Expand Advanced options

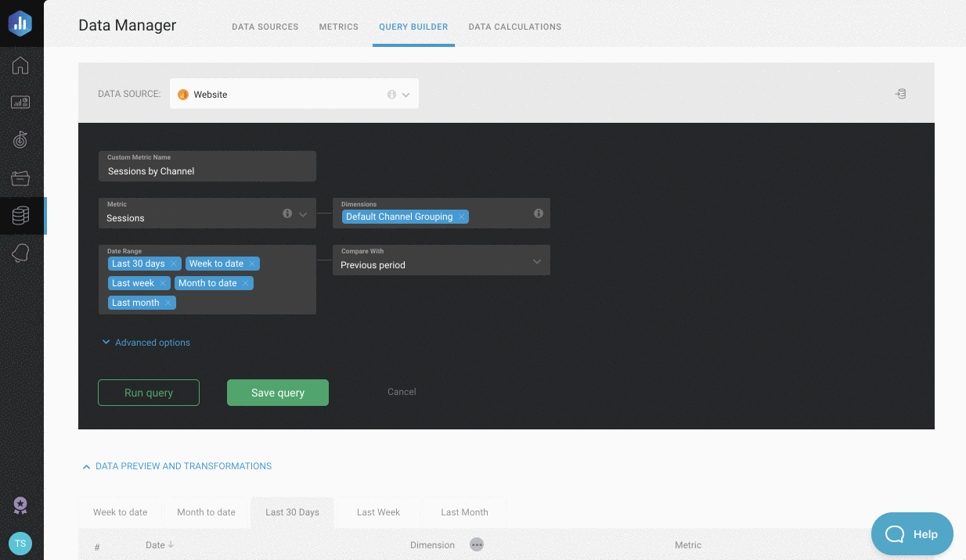[146, 343]
